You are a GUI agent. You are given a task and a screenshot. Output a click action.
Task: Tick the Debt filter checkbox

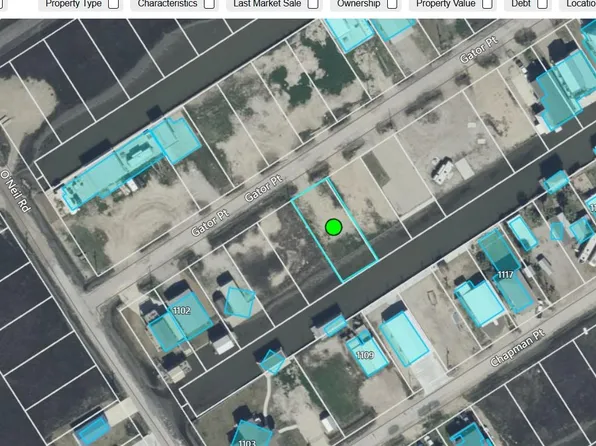542,4
